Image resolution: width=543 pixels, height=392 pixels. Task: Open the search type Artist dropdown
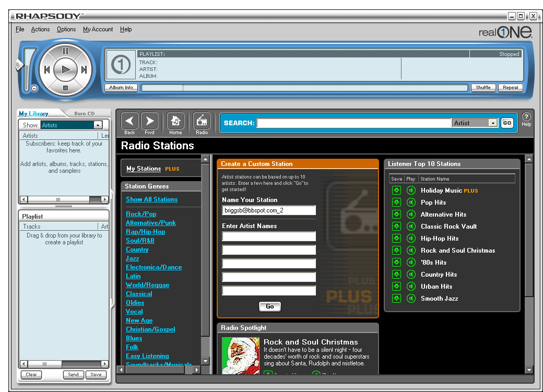tap(492, 123)
